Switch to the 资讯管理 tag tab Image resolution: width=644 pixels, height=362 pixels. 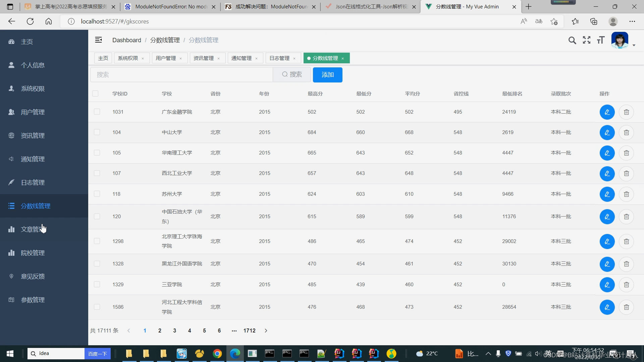[x=204, y=58]
